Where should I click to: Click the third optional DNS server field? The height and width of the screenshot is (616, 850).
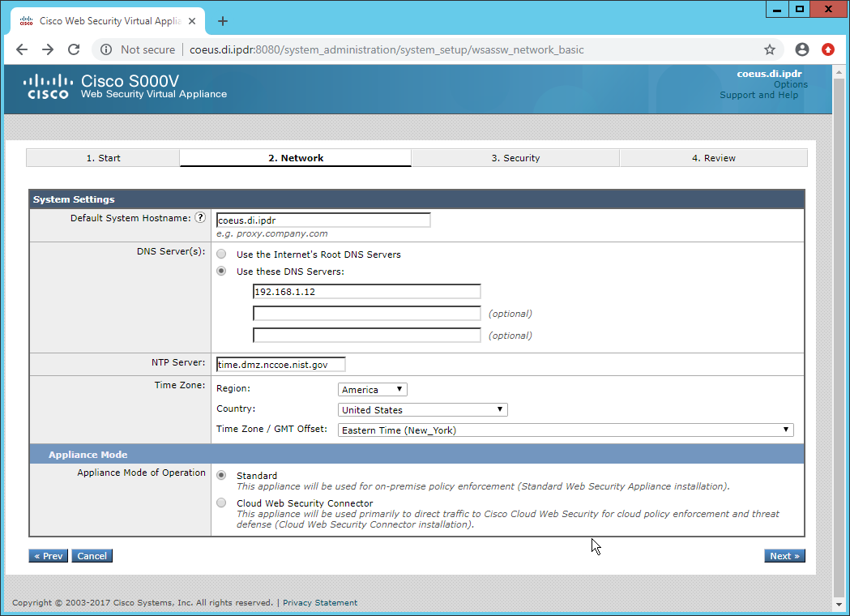[366, 335]
